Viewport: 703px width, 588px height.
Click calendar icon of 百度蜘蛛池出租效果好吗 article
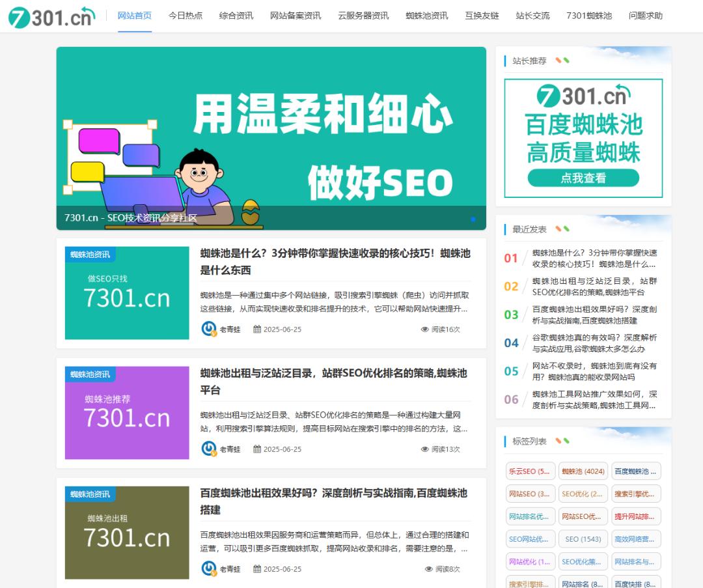pyautogui.click(x=257, y=568)
